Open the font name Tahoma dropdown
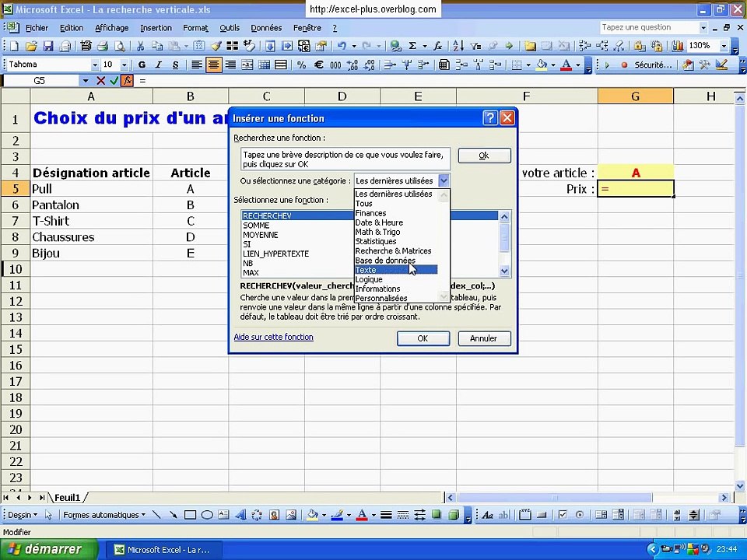 [95, 65]
